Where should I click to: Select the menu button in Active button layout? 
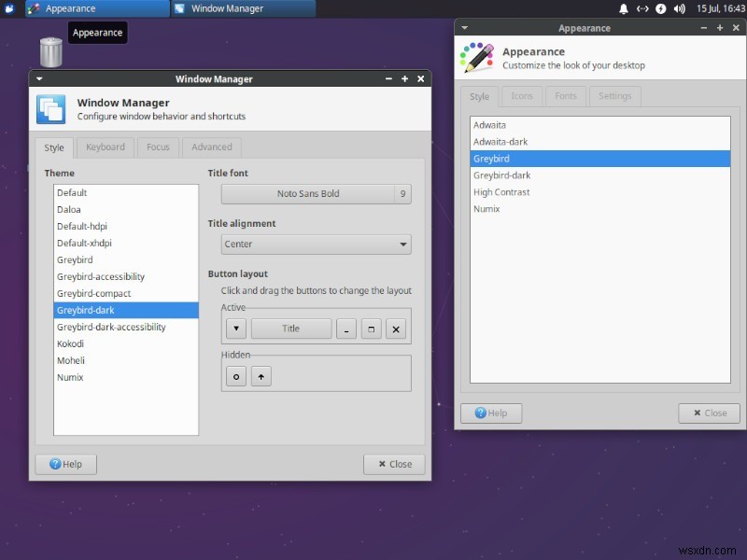tap(235, 328)
